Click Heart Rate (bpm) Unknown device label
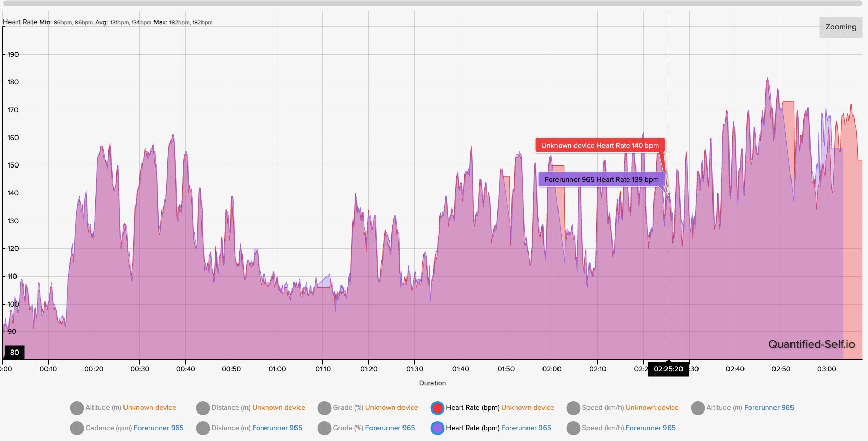Image resolution: width=868 pixels, height=441 pixels. click(500, 407)
